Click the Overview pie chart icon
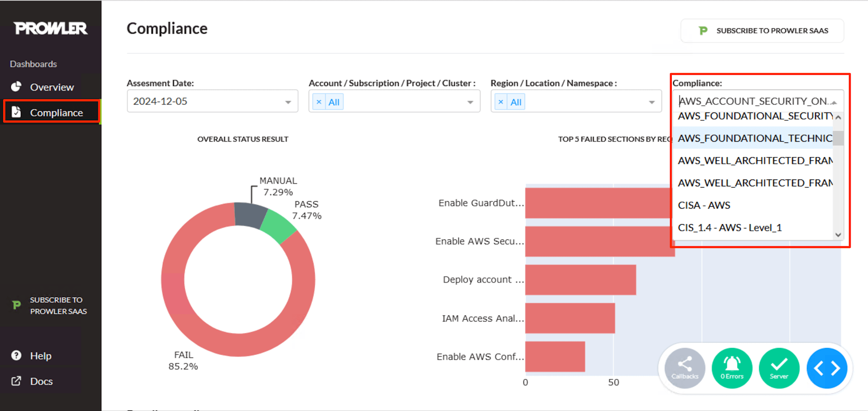The image size is (868, 411). (x=16, y=87)
